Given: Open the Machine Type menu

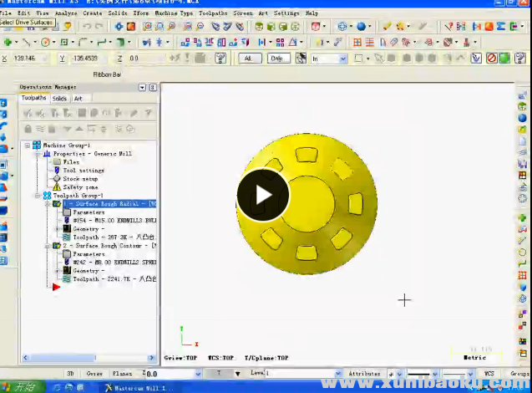Looking at the screenshot, I should pyautogui.click(x=174, y=13).
